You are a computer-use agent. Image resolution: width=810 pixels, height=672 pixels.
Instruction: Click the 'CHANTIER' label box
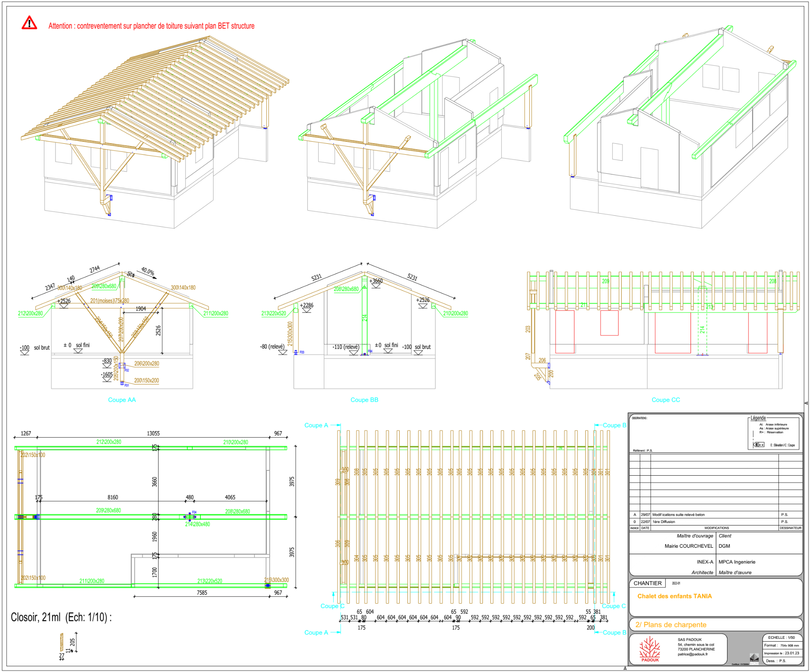point(648,583)
